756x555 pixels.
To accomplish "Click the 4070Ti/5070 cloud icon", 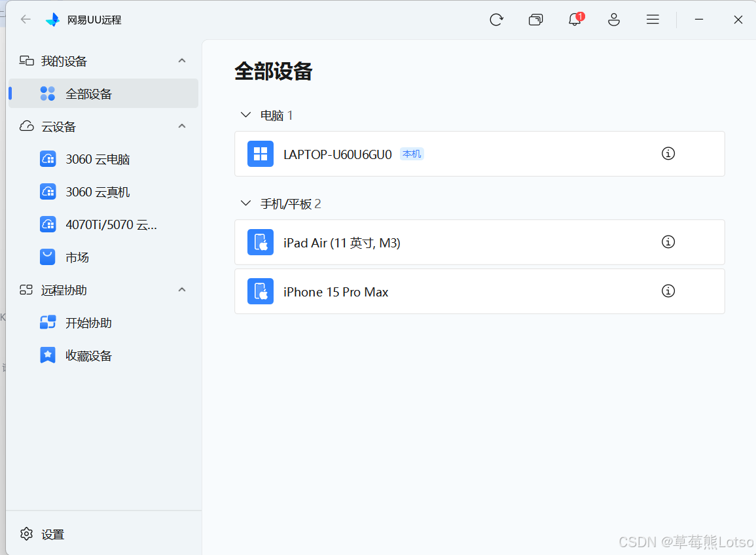I will 48,224.
